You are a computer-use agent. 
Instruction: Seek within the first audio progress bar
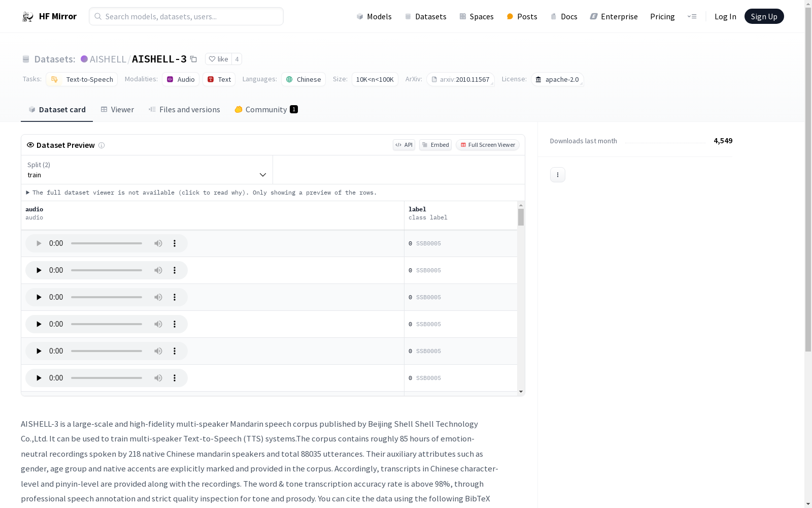click(107, 243)
